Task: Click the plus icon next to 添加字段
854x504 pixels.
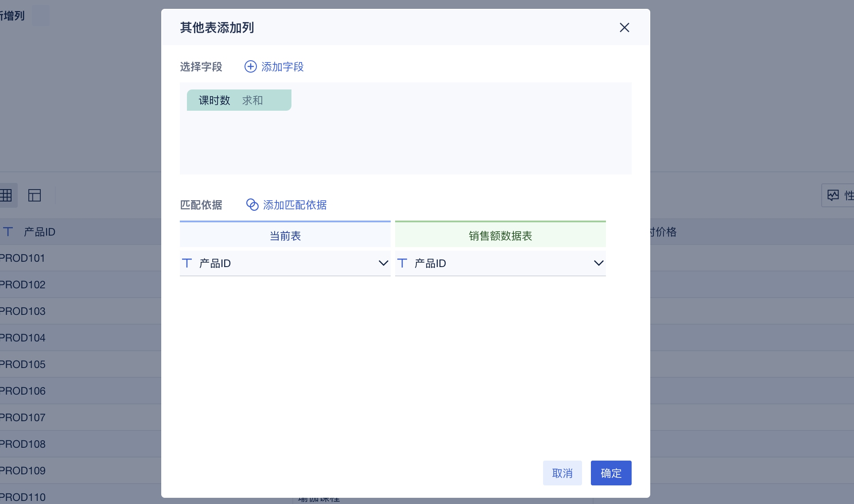Action: (250, 66)
